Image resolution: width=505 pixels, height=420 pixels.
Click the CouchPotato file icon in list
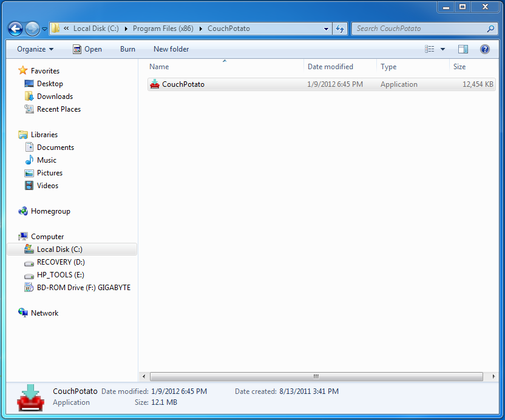point(155,84)
